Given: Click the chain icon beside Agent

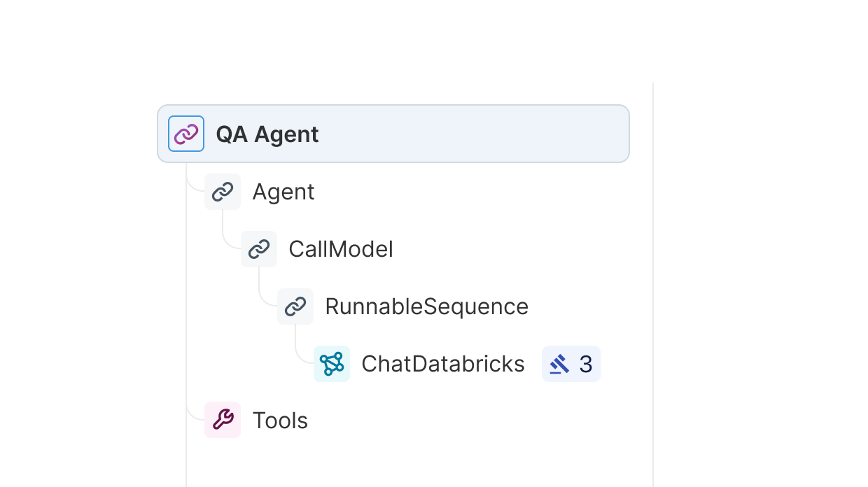Looking at the screenshot, I should click(223, 192).
